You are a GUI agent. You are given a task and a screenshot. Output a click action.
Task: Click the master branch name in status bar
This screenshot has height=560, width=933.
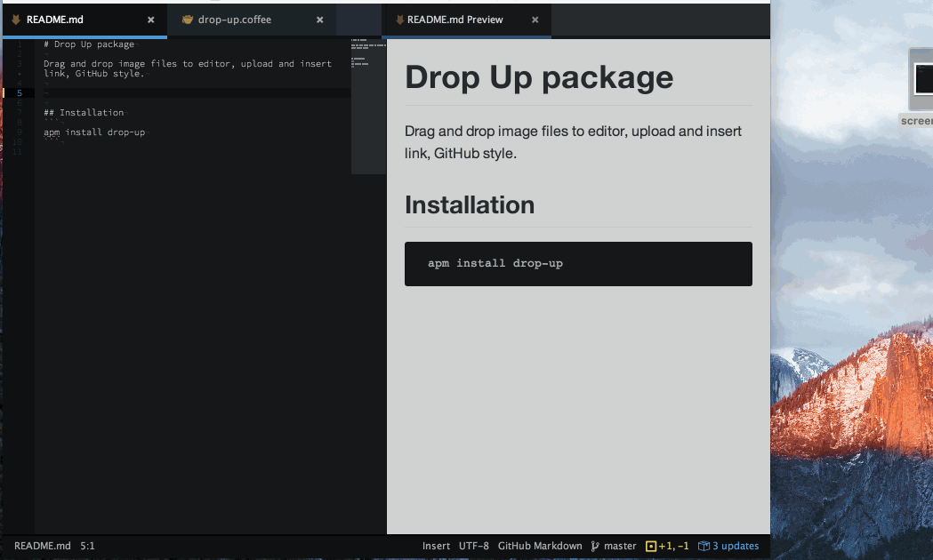(620, 546)
